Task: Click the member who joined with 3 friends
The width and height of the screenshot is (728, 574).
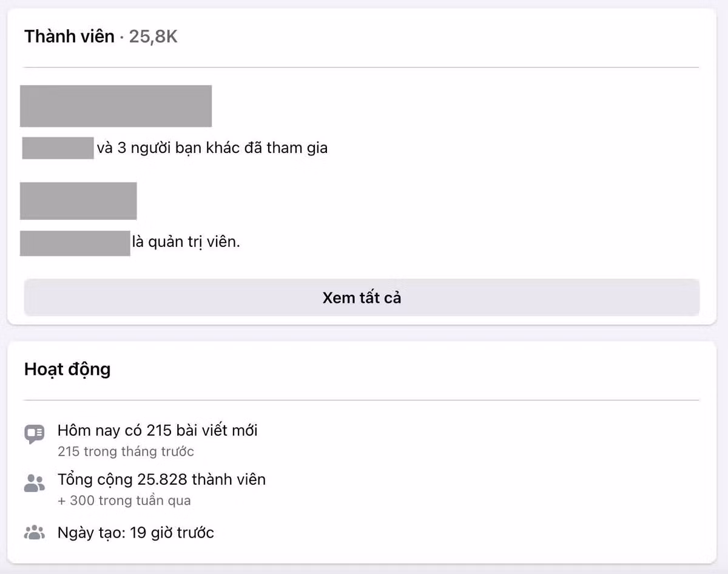Action: (58, 147)
